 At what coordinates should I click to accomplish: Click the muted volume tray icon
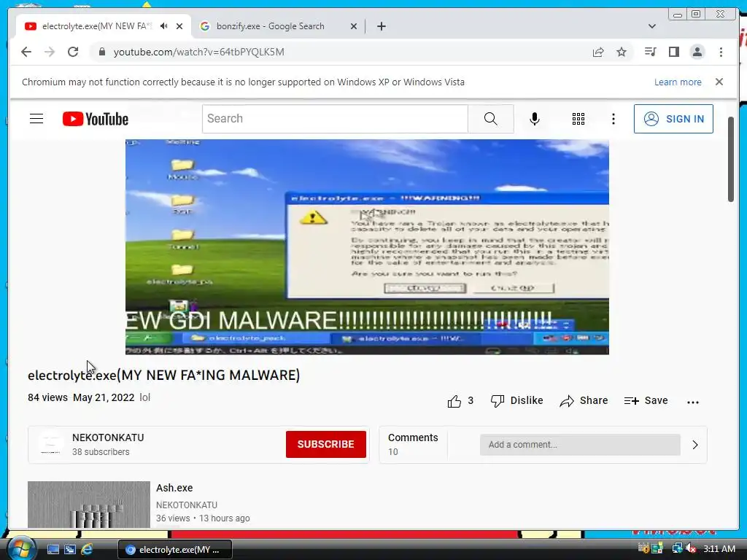691,548
